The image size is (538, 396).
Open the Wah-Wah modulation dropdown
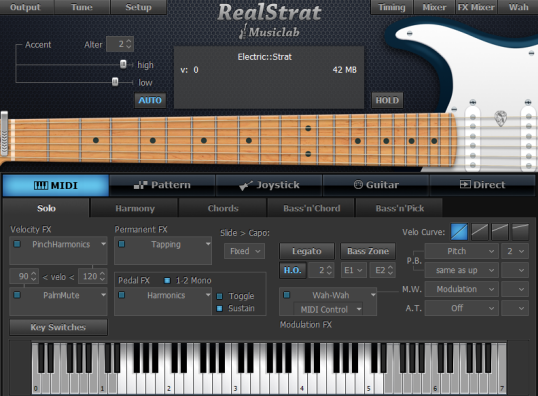coord(373,295)
